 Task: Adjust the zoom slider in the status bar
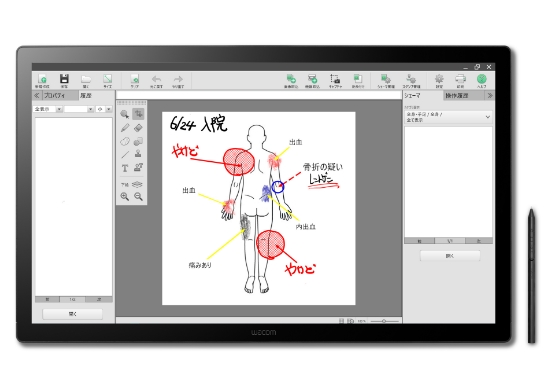click(x=385, y=321)
